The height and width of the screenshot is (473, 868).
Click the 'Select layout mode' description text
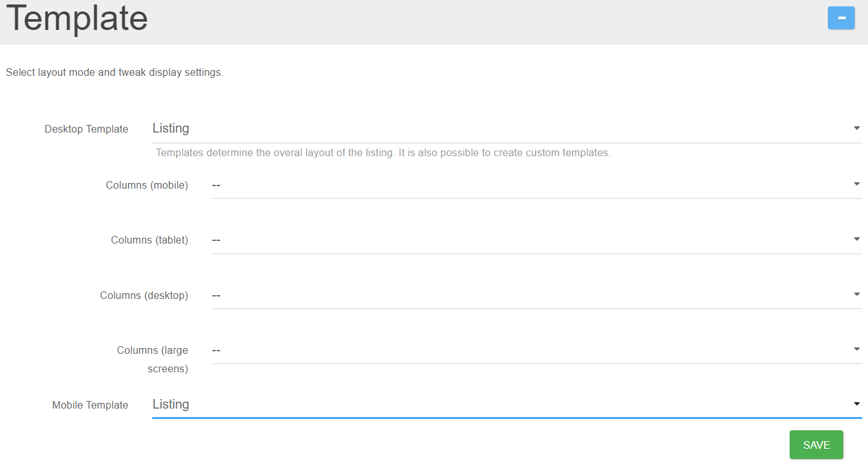tap(115, 73)
